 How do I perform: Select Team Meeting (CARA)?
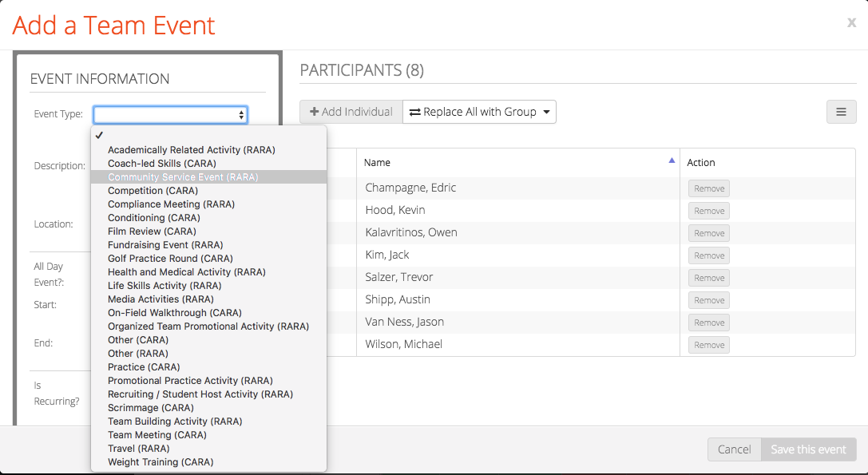tap(208, 434)
